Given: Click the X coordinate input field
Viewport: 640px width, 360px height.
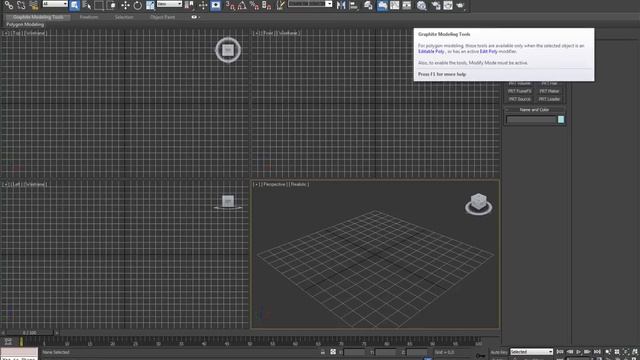Looking at the screenshot, I should tap(354, 352).
